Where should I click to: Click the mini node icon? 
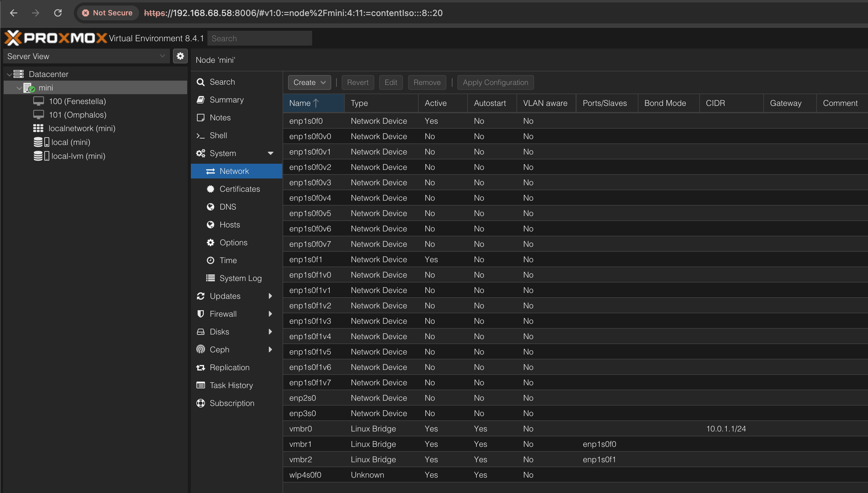coord(29,88)
